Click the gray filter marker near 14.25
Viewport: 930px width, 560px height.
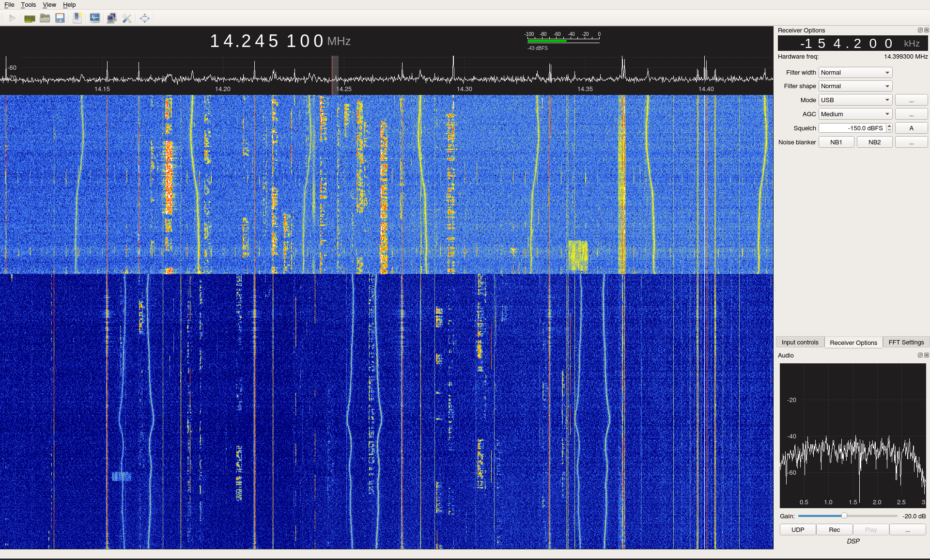[x=335, y=75]
